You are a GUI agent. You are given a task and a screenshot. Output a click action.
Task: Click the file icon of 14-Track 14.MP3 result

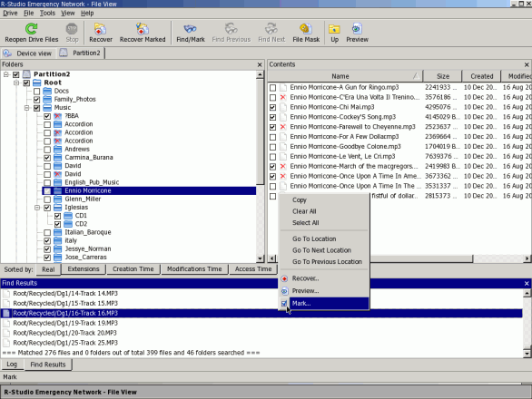(6, 294)
